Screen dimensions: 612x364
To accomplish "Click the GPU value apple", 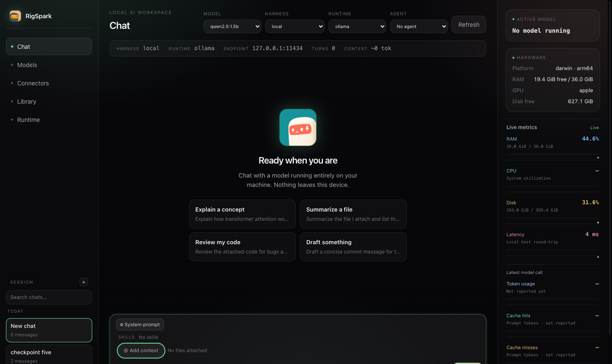I will tap(586, 90).
